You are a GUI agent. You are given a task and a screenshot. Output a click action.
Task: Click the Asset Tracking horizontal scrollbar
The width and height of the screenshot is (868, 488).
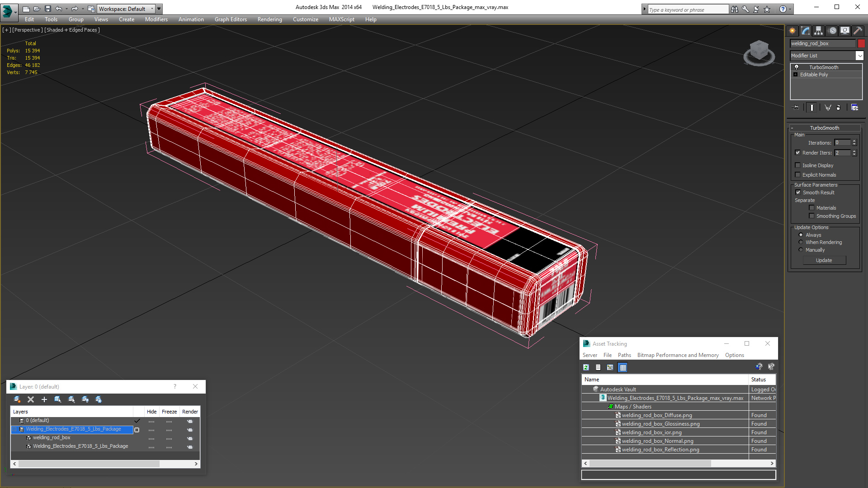(x=650, y=464)
